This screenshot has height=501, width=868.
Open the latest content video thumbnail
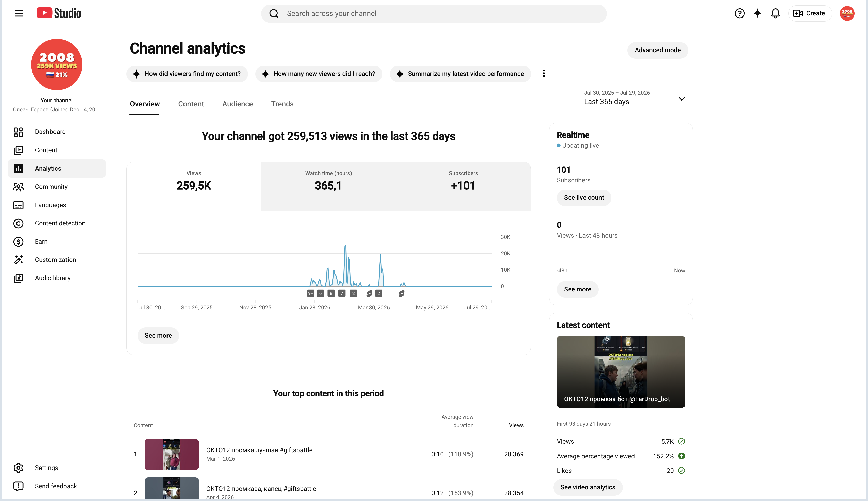(621, 372)
